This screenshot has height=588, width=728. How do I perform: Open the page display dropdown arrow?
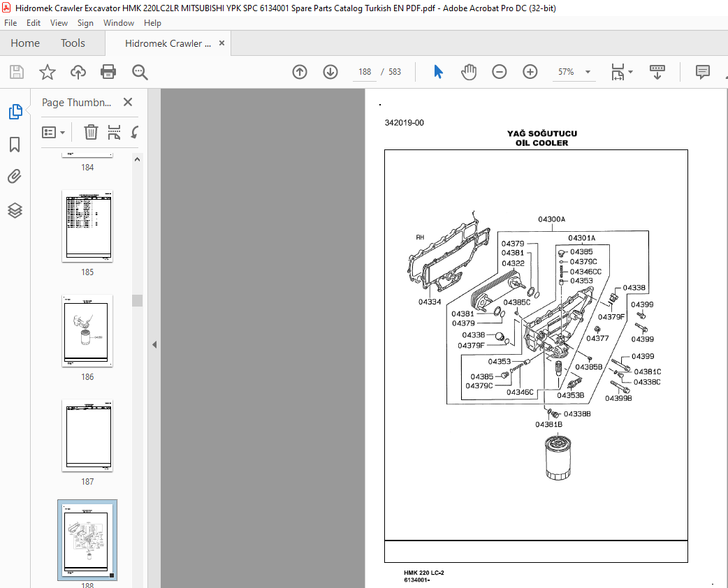coord(630,72)
